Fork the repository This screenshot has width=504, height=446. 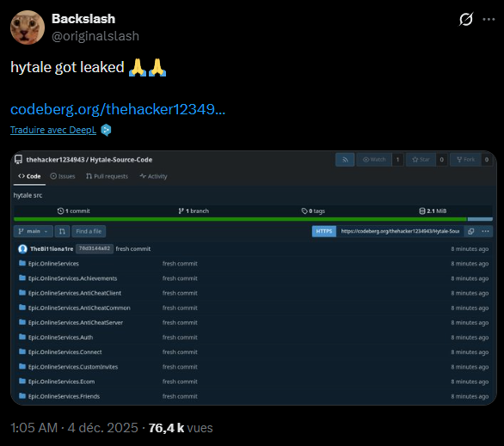coord(465,160)
